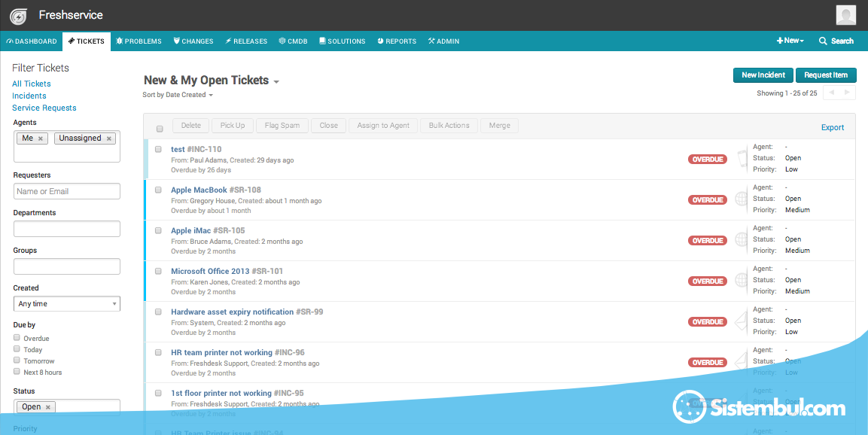The image size is (868, 435).
Task: Toggle the select-all tickets checkbox
Action: (x=160, y=129)
